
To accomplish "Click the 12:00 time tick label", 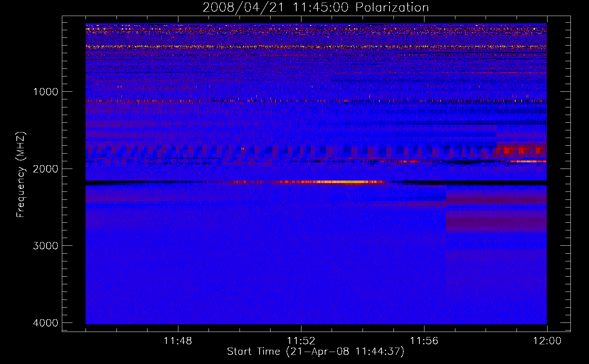I will tap(547, 341).
